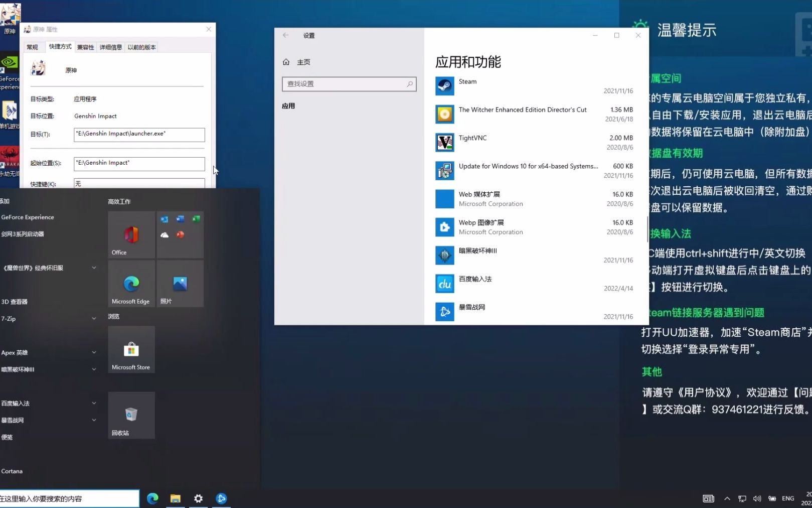Expand the Apex 英雄 entry
Image resolution: width=812 pixels, height=508 pixels.
coord(93,352)
